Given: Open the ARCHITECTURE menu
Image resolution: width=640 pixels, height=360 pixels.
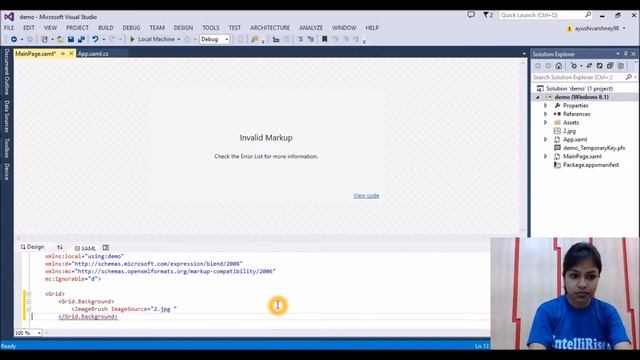Looking at the screenshot, I should [270, 28].
